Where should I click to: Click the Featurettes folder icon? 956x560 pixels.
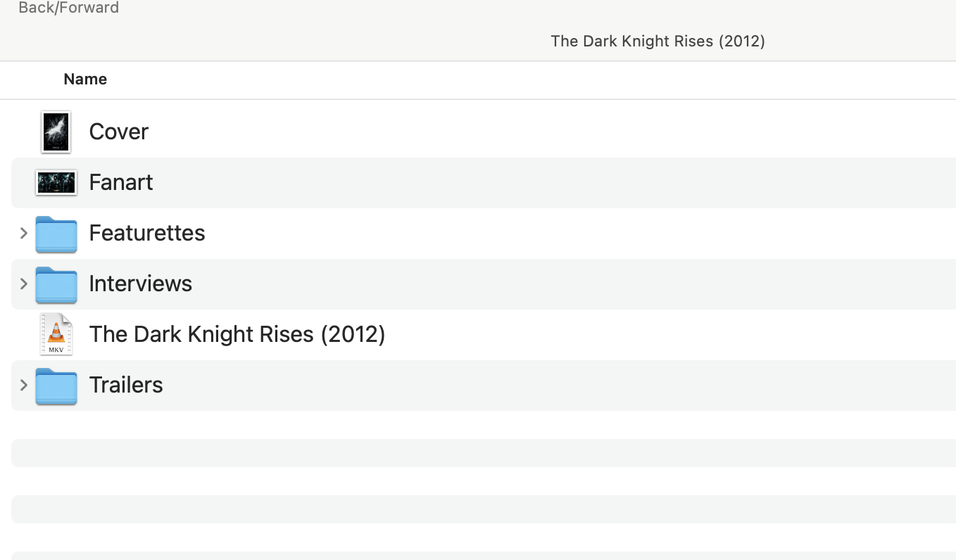[56, 234]
